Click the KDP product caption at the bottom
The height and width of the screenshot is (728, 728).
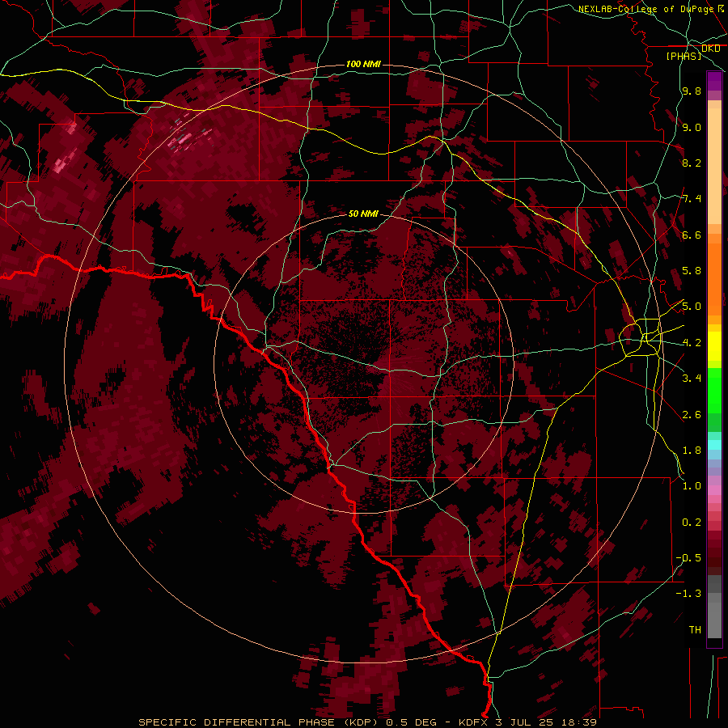[367, 722]
